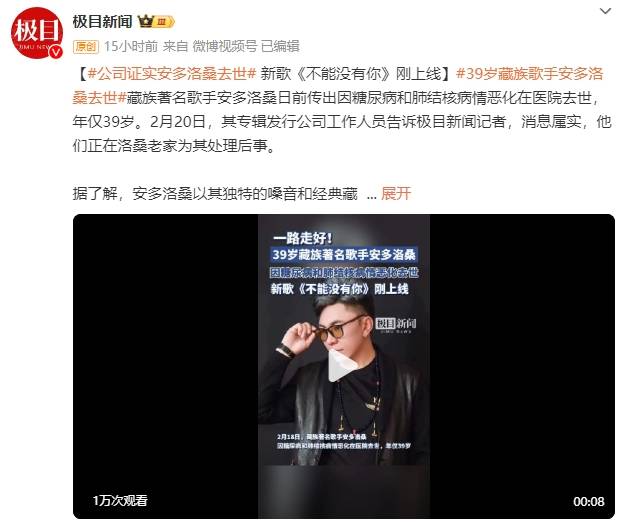Click the 15小时前 post timestamp

point(131,47)
